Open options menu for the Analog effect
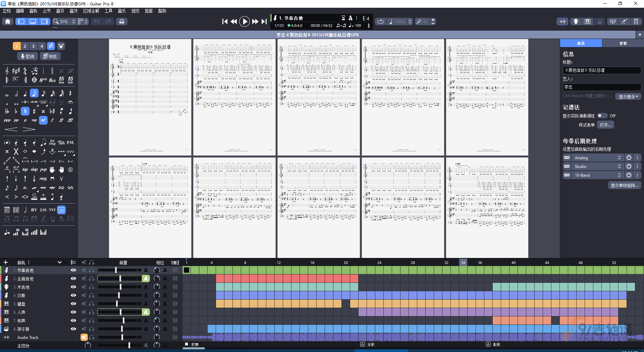 point(637,158)
